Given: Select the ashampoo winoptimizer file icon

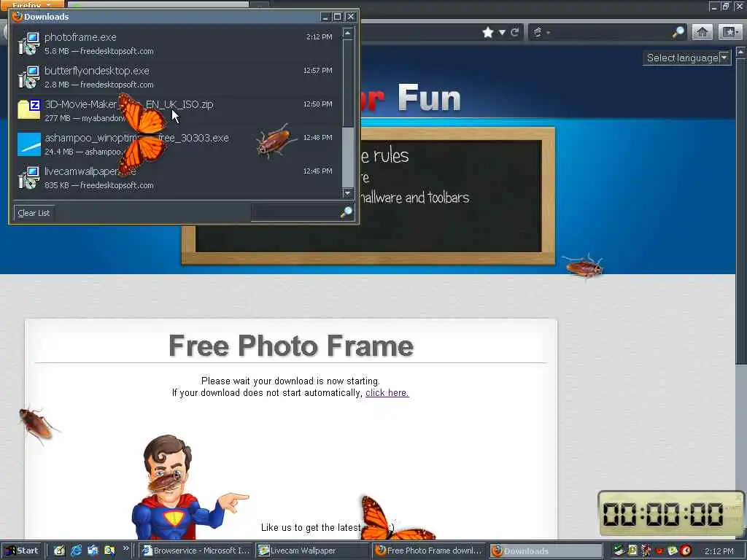Looking at the screenshot, I should pyautogui.click(x=29, y=144).
